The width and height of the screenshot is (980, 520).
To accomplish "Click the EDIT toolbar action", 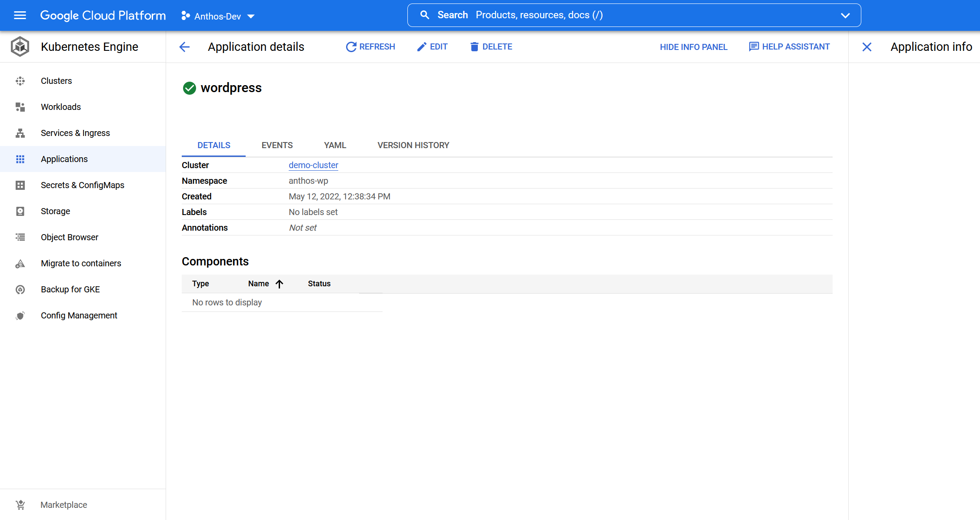I will pyautogui.click(x=432, y=46).
